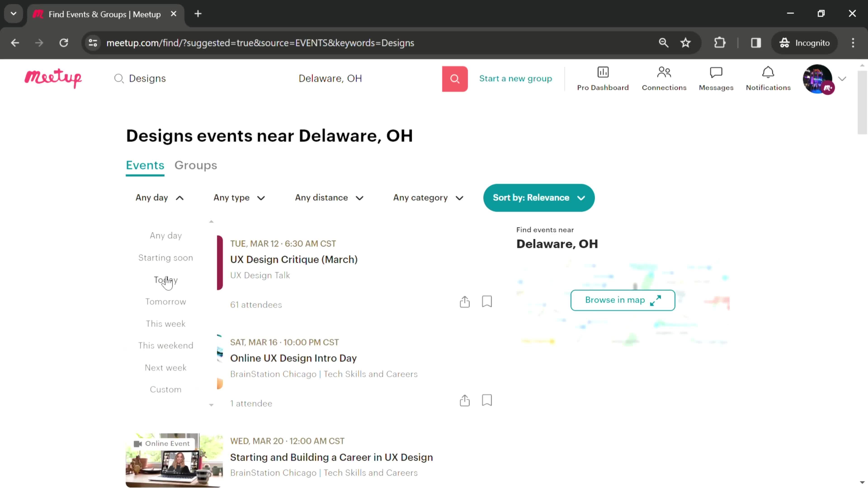The height and width of the screenshot is (488, 868).
Task: Click the red search button
Action: (455, 79)
